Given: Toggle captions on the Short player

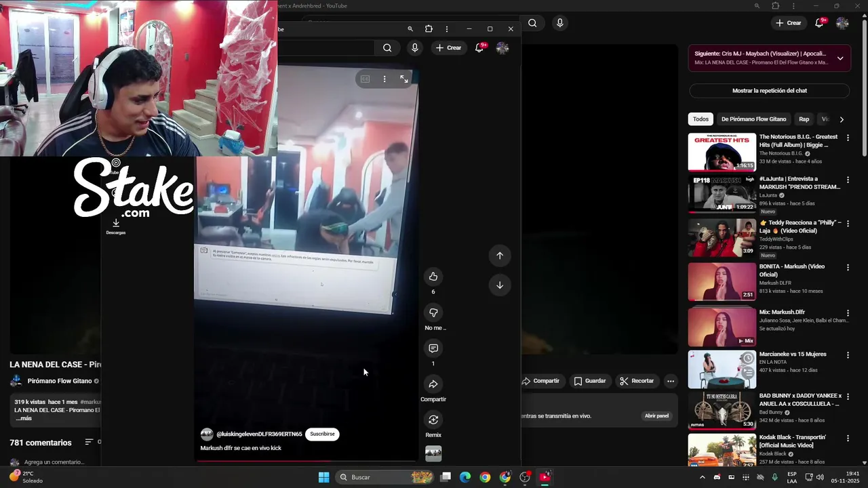Looking at the screenshot, I should pos(365,79).
